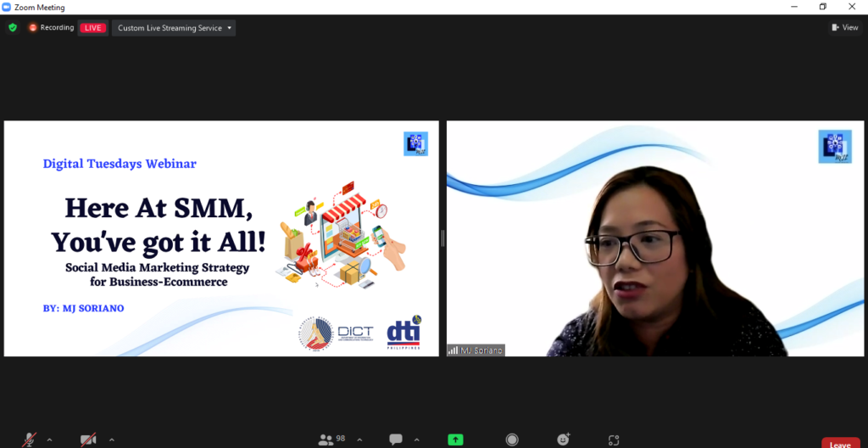Viewport: 868px width, 448px height.
Task: Click the Recording indicator
Action: point(52,27)
